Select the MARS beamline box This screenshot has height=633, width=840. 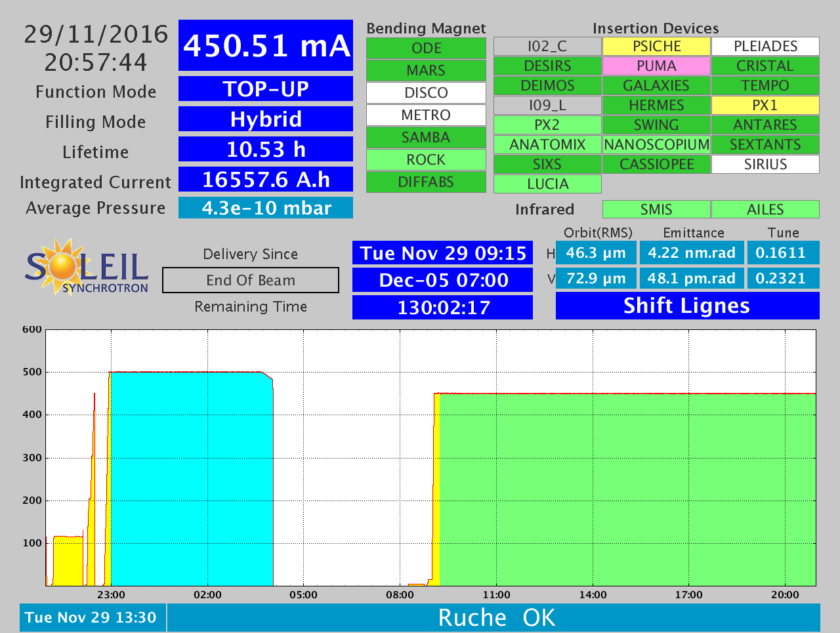[426, 71]
